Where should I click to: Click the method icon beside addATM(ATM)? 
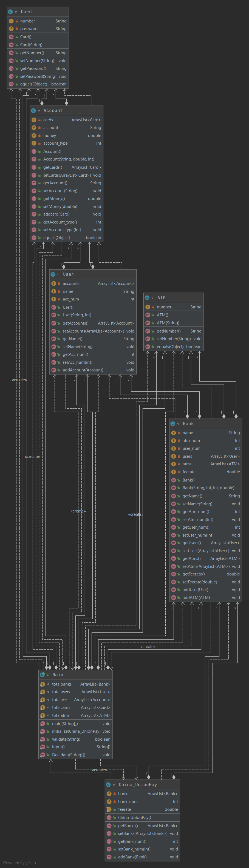coord(173,597)
